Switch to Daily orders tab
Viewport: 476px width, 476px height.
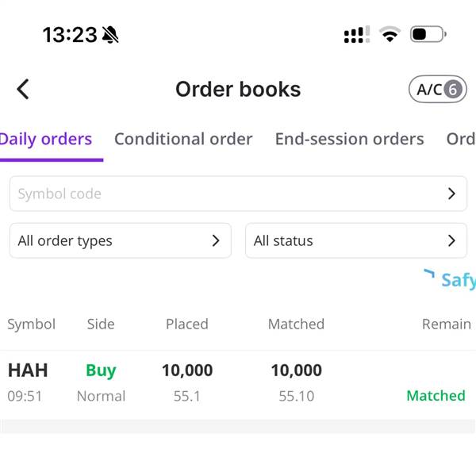[45, 140]
